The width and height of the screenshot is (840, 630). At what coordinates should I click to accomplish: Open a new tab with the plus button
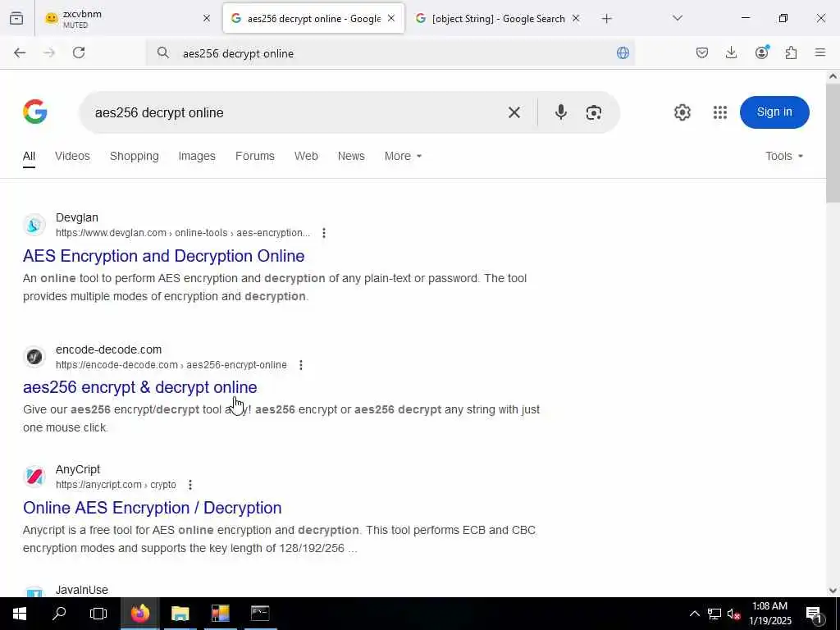(606, 19)
